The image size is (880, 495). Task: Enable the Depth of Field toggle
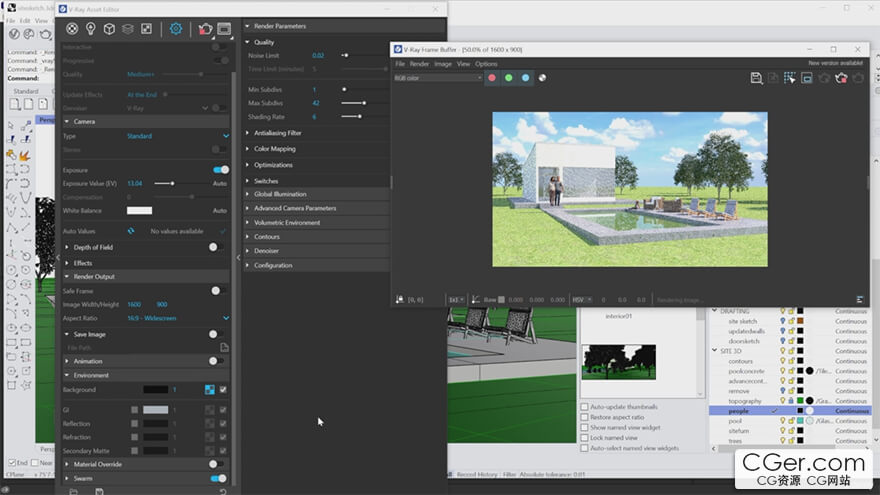214,247
